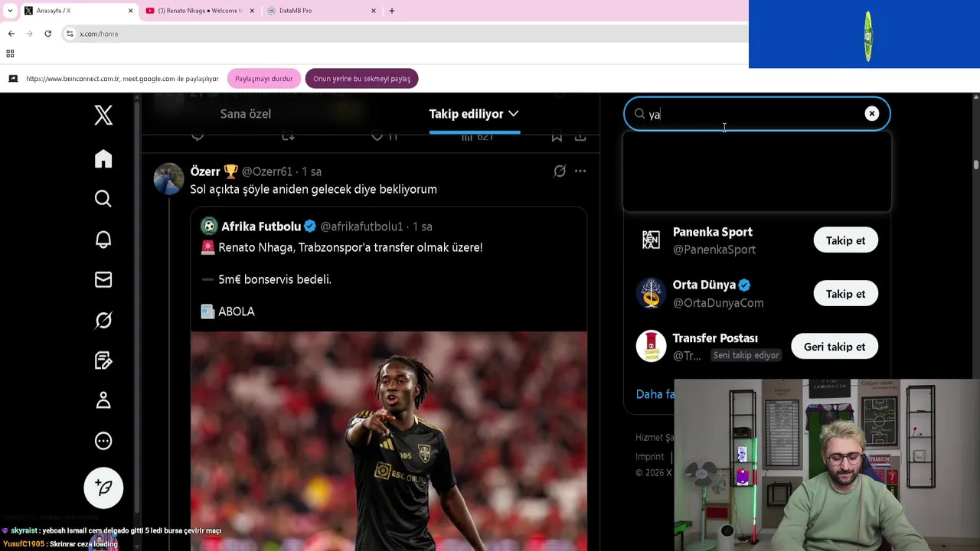Click Onun yerine bu sekmeyi paylaş
Screen dimensions: 980x551
[x=361, y=79]
